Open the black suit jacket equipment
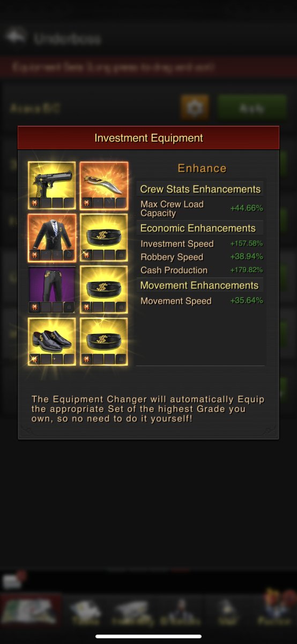This screenshot has width=297, height=644. (x=52, y=237)
